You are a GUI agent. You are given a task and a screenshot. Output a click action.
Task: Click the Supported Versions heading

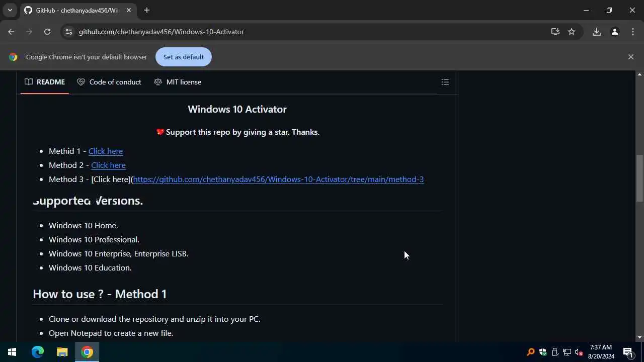pyautogui.click(x=88, y=200)
